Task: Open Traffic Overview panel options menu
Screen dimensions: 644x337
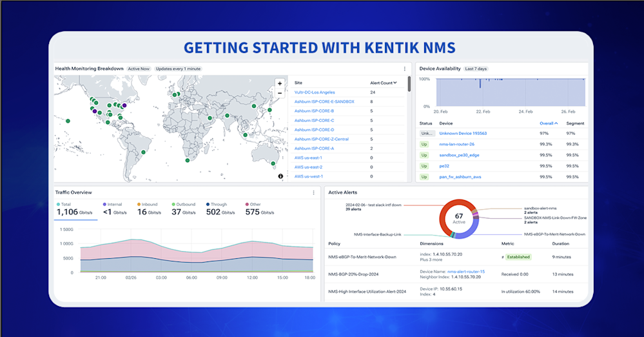Action: [x=314, y=192]
